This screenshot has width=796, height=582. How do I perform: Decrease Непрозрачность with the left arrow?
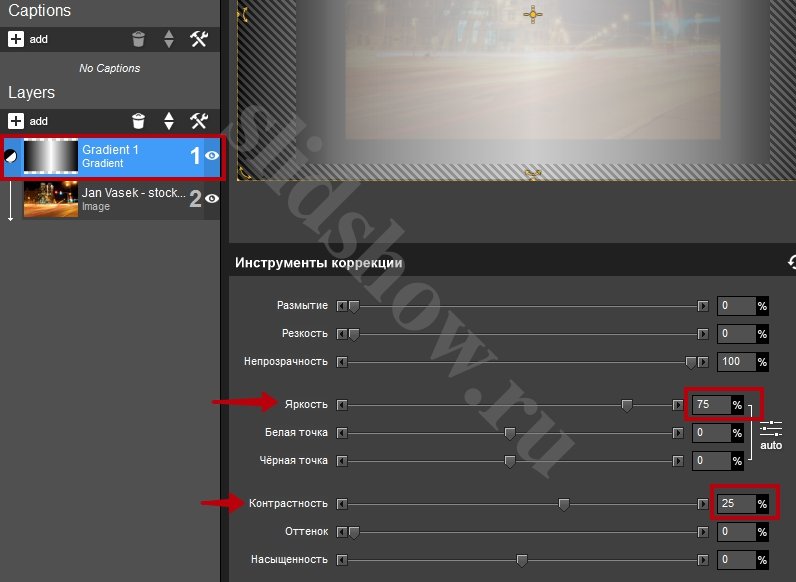point(342,362)
